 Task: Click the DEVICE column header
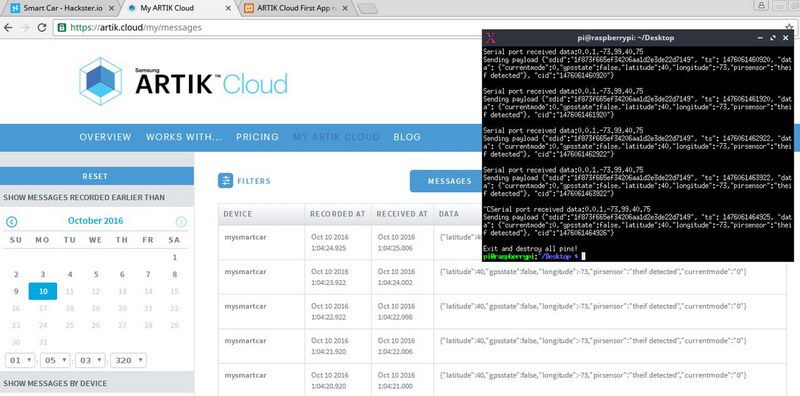[x=238, y=214]
